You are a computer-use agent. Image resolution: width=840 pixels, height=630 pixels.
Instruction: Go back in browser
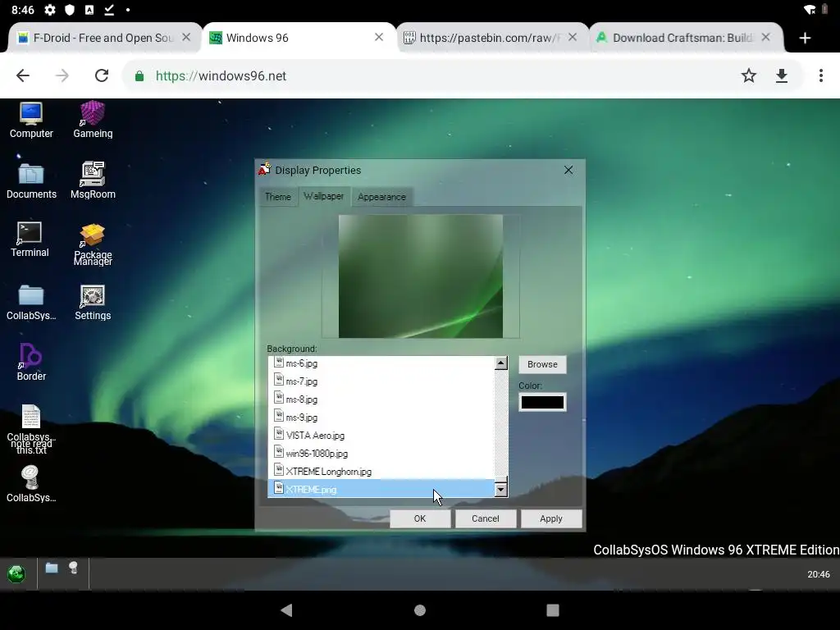click(23, 75)
